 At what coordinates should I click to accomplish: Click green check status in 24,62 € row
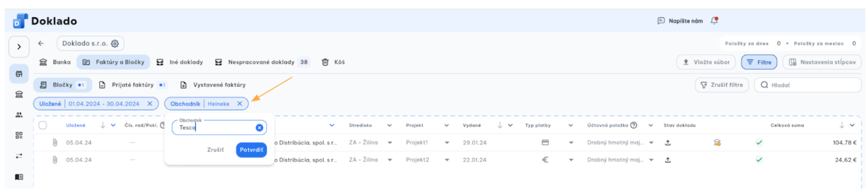pyautogui.click(x=759, y=160)
